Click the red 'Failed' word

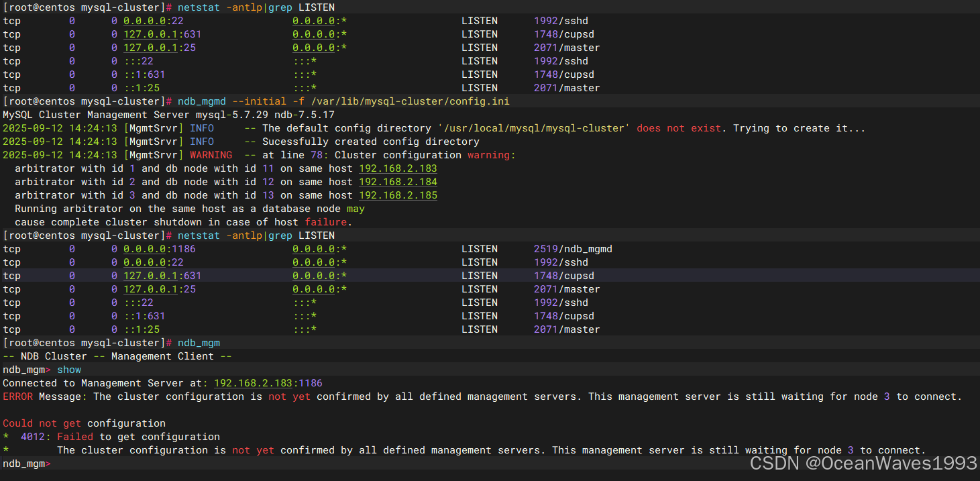(75, 437)
